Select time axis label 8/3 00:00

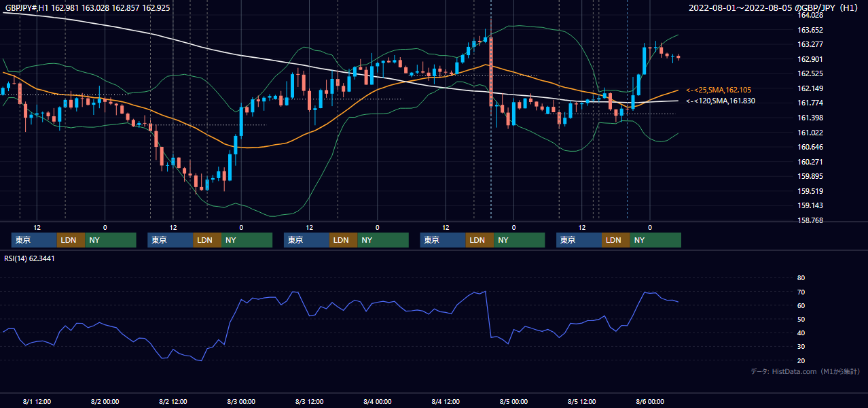click(x=241, y=401)
